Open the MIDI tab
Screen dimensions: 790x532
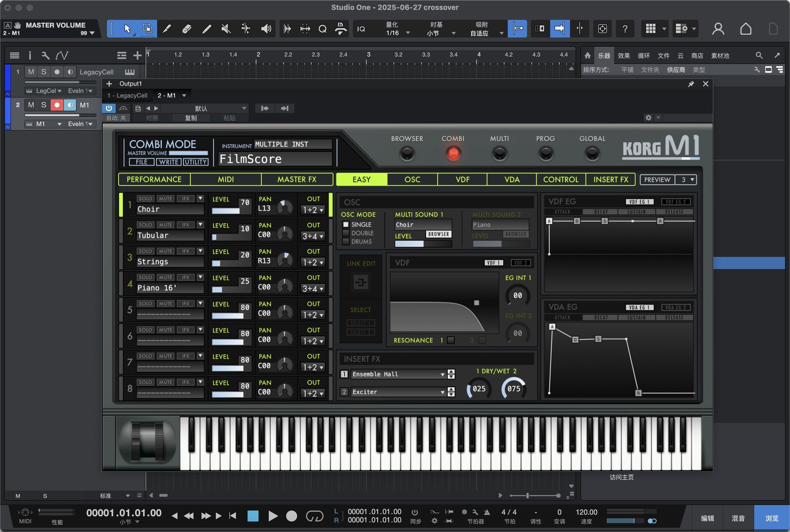coord(225,179)
